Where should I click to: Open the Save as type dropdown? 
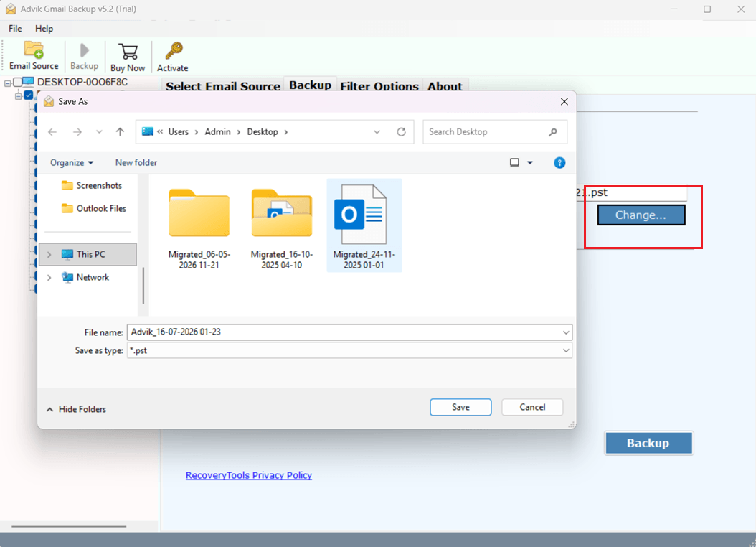(x=566, y=351)
